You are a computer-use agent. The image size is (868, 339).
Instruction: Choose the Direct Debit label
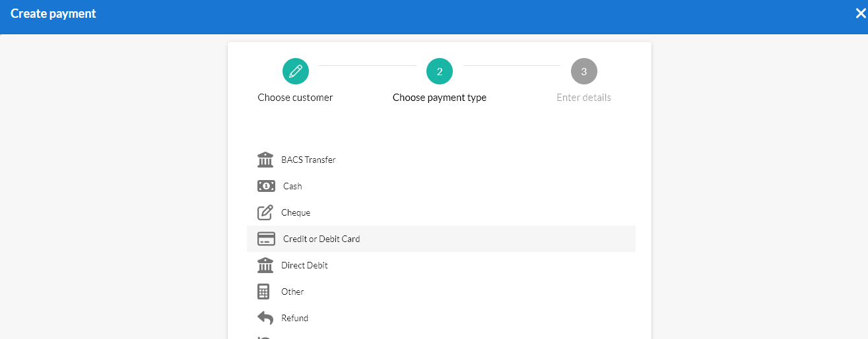[304, 265]
